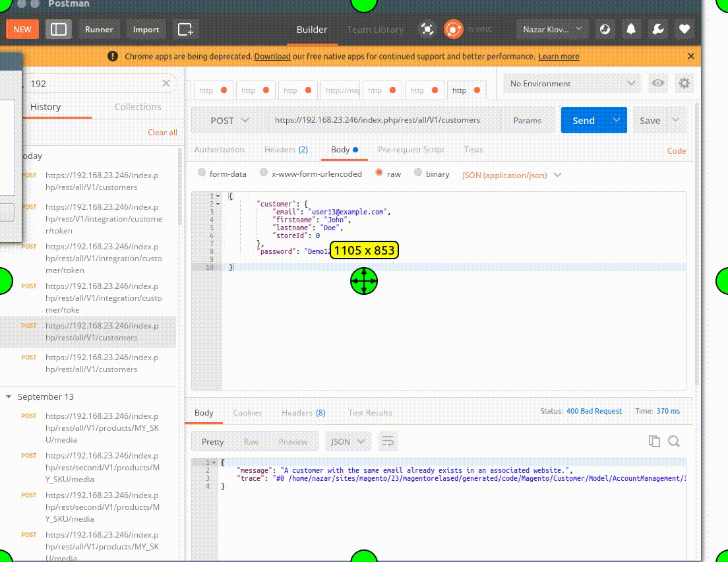This screenshot has width=728, height=562.
Task: Toggle the sidebar panel icon
Action: point(59,29)
